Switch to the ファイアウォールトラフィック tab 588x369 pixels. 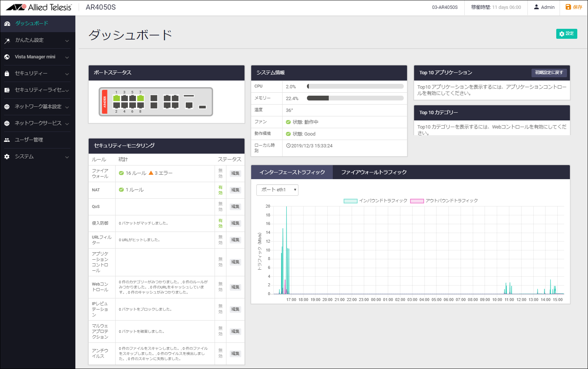click(x=374, y=172)
